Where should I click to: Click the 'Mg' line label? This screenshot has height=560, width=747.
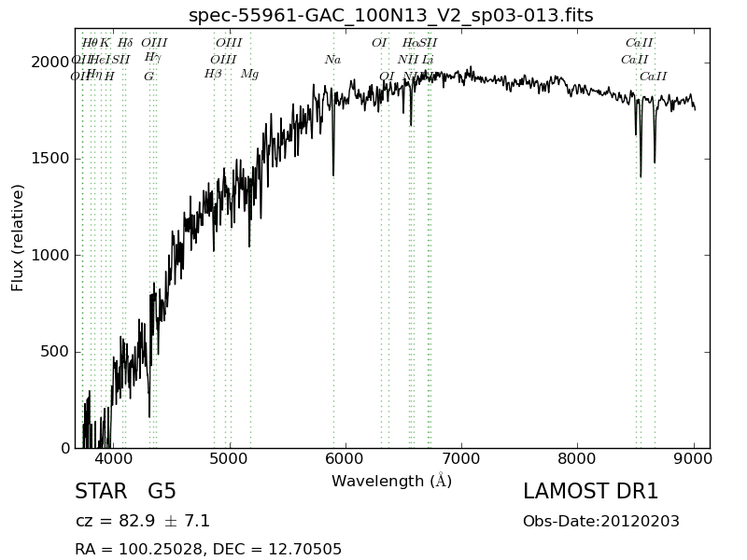tap(249, 74)
